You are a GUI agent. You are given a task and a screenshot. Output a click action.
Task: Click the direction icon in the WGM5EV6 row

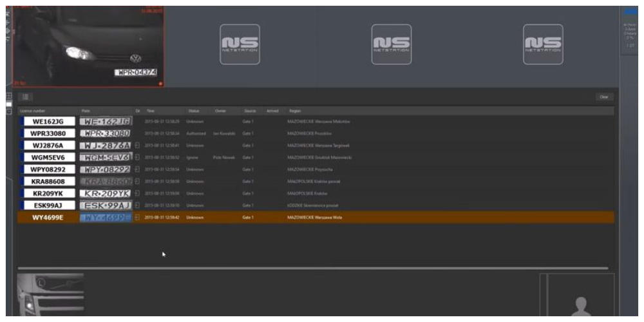coord(138,157)
